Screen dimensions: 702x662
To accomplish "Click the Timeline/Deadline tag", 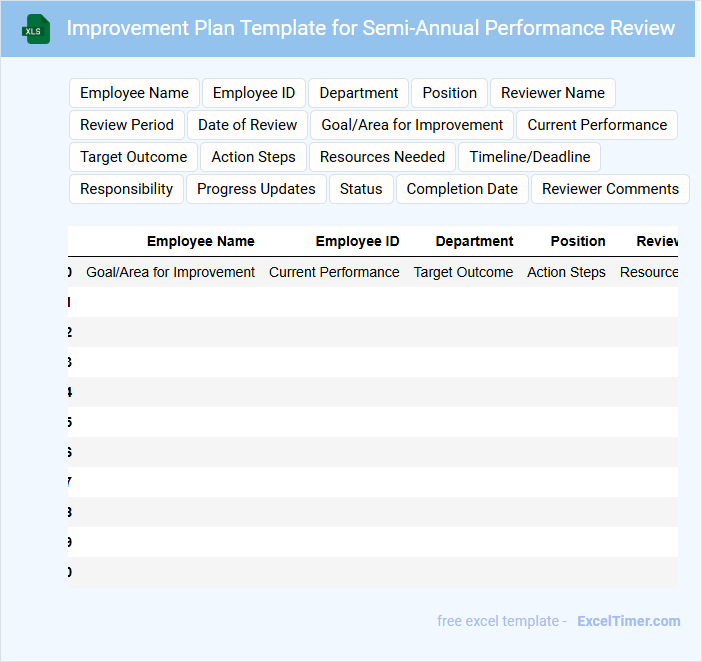I will 529,157.
